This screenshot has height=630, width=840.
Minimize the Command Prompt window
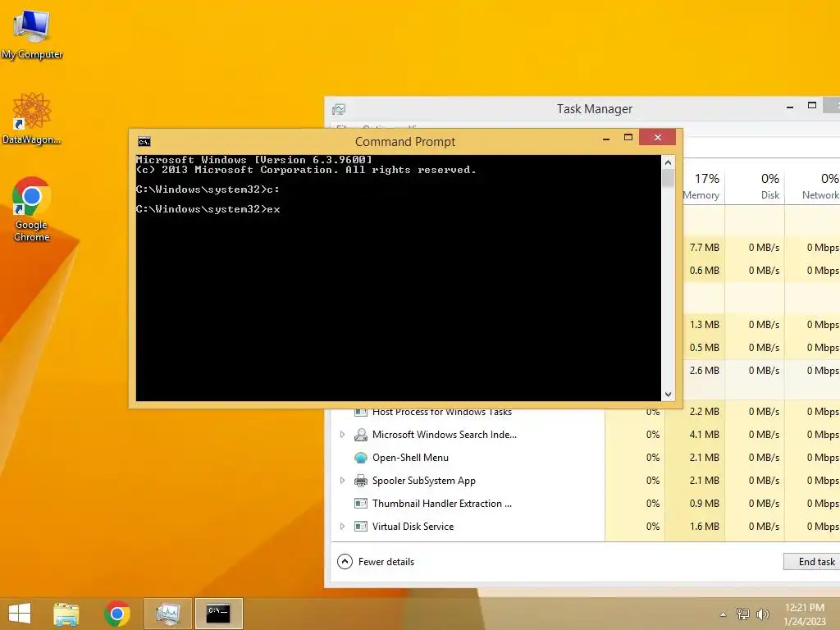click(606, 138)
